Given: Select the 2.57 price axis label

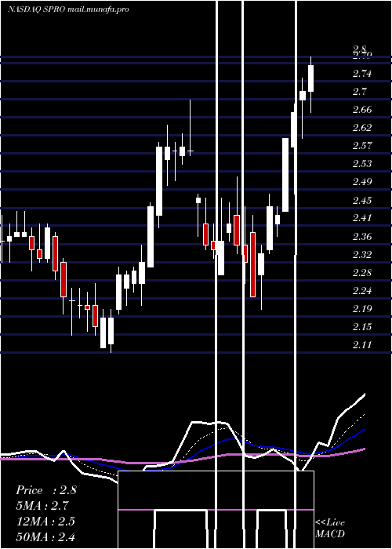Looking at the screenshot, I should click(362, 146).
